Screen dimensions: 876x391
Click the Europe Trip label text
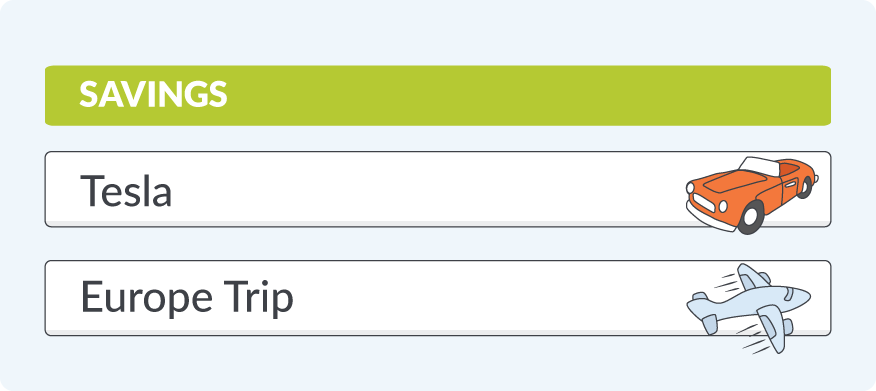pos(187,299)
